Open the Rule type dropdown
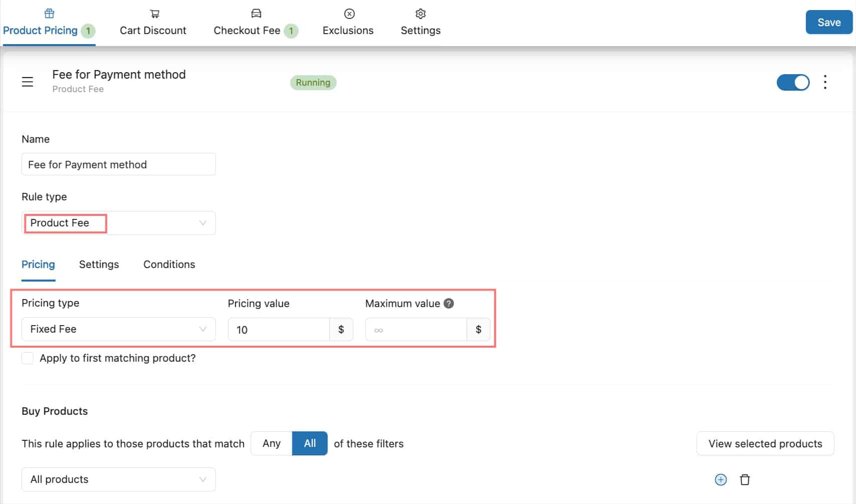This screenshot has height=504, width=856. point(118,223)
